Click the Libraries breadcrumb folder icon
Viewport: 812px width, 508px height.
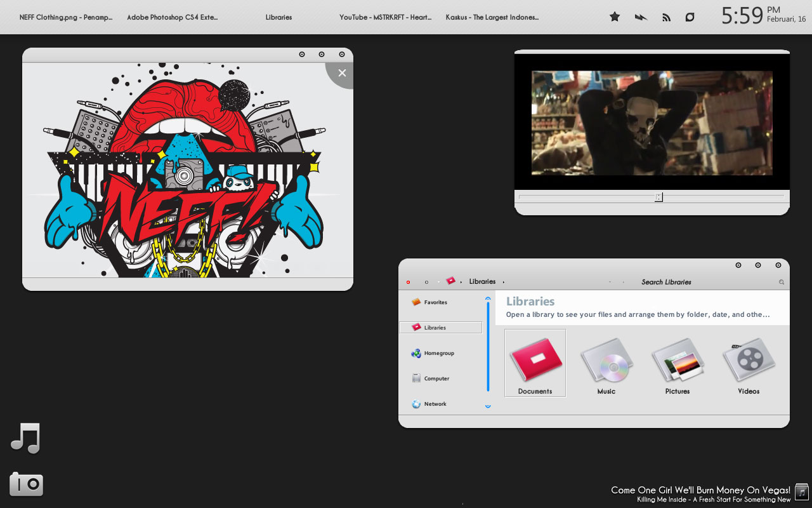pos(451,281)
